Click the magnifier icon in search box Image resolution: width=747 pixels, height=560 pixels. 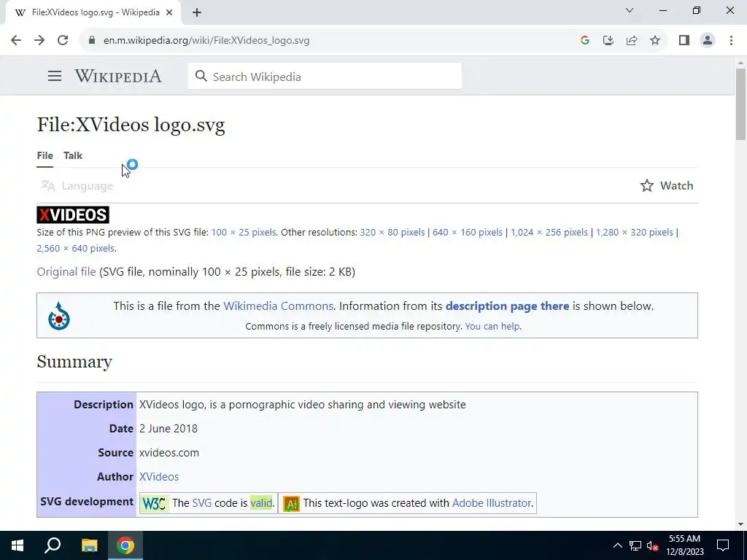coord(201,76)
